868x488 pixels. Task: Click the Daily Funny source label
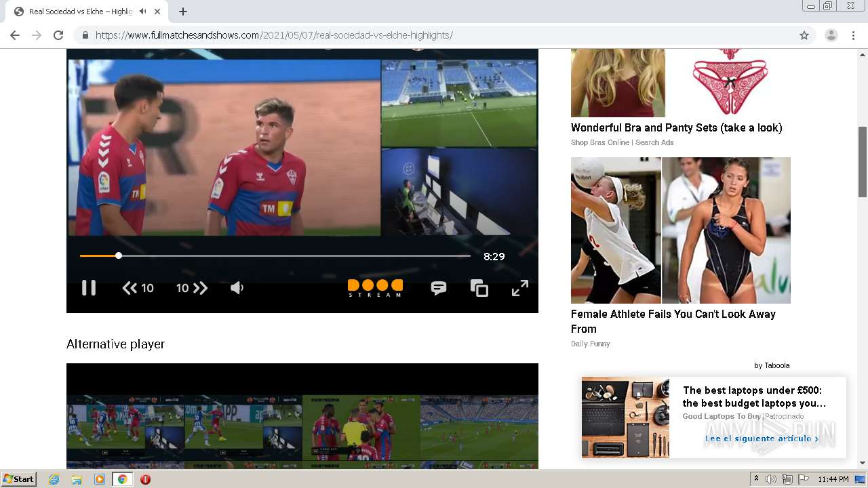591,344
